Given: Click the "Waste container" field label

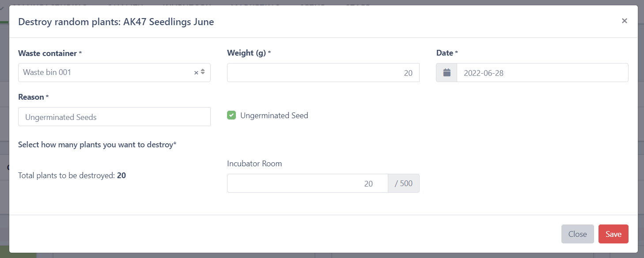Looking at the screenshot, I should (47, 53).
